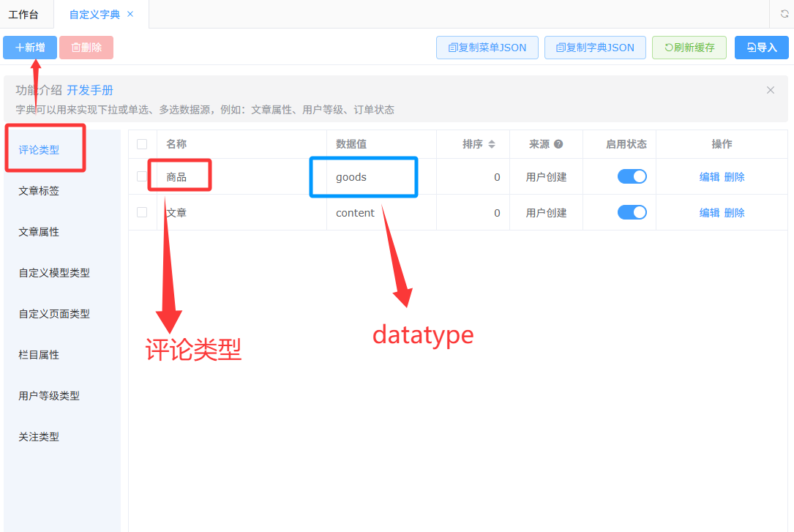Select 文章标签 in the left dictionary list
The width and height of the screenshot is (794, 532).
(39, 191)
